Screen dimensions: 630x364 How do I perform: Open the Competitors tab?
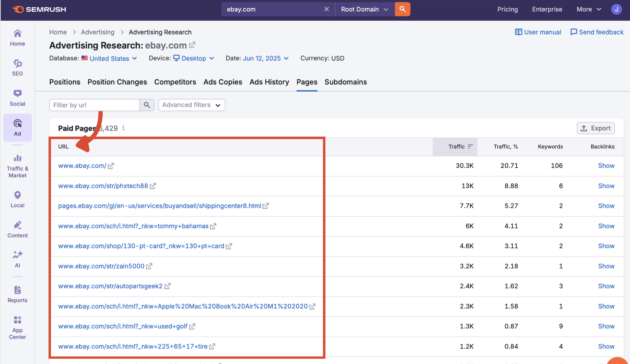[x=175, y=82]
